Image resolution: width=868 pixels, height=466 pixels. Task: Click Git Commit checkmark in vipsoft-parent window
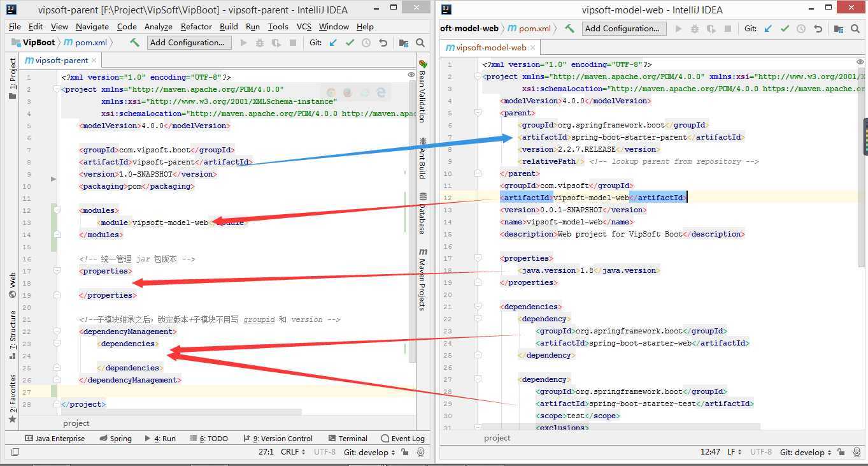tap(350, 43)
